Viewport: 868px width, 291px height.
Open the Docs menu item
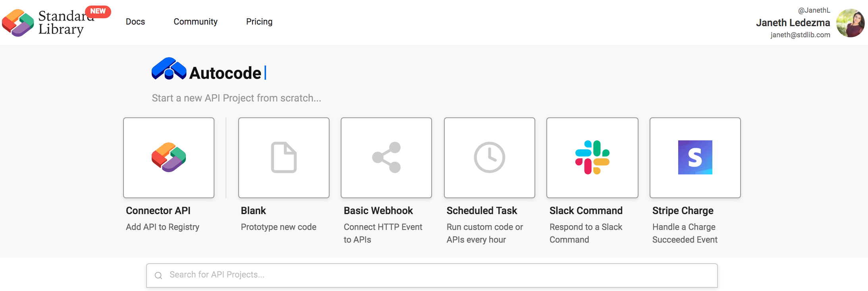click(x=135, y=22)
